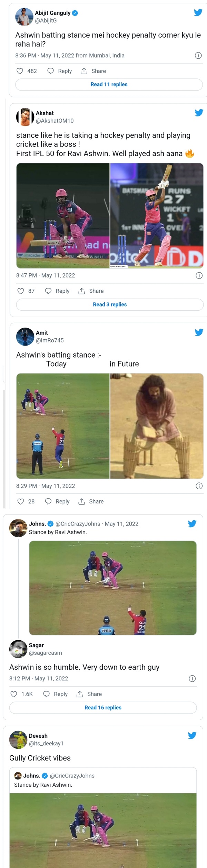
Task: Click Abijit Ganguly's profile avatar
Action: click(x=24, y=17)
